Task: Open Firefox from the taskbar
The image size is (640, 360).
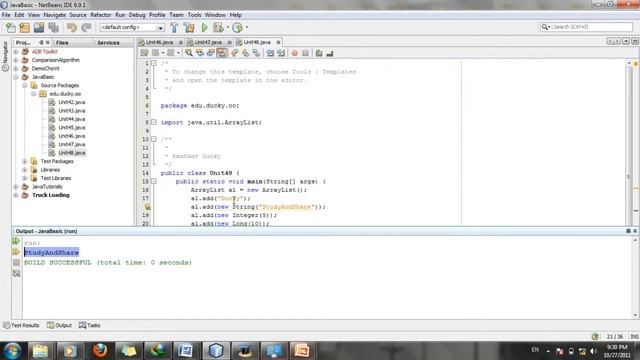Action: point(100,351)
